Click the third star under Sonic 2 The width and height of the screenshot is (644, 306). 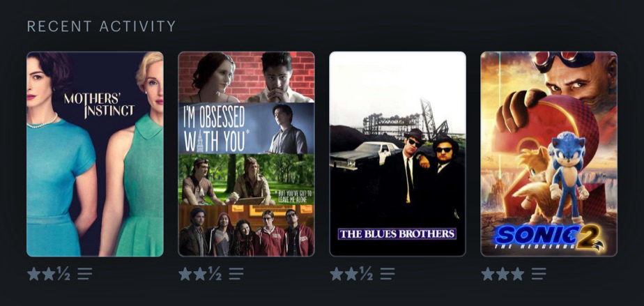tap(517, 273)
